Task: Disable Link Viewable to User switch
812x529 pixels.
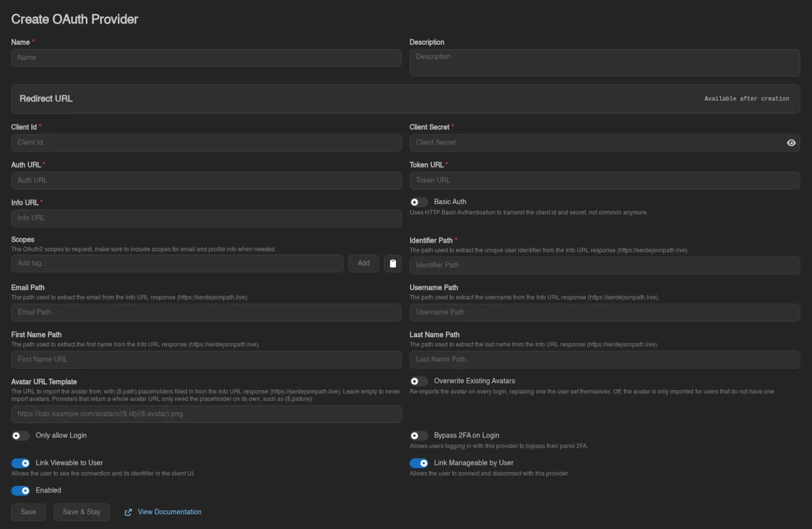Action: coord(20,463)
